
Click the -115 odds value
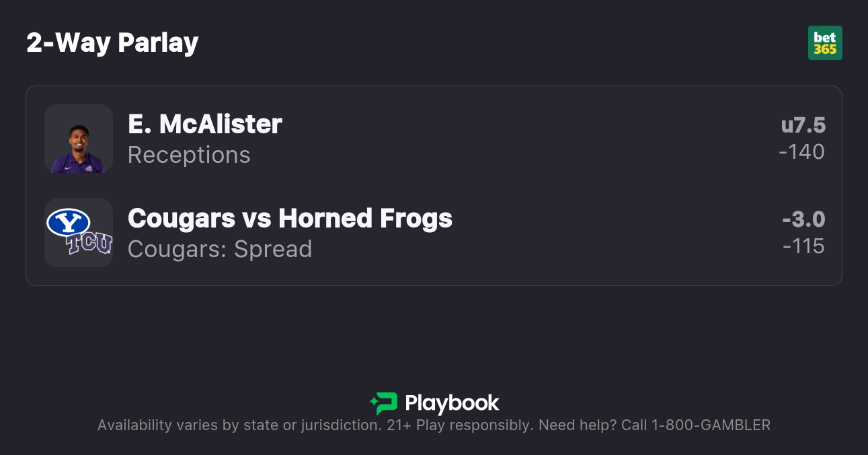coord(803,246)
